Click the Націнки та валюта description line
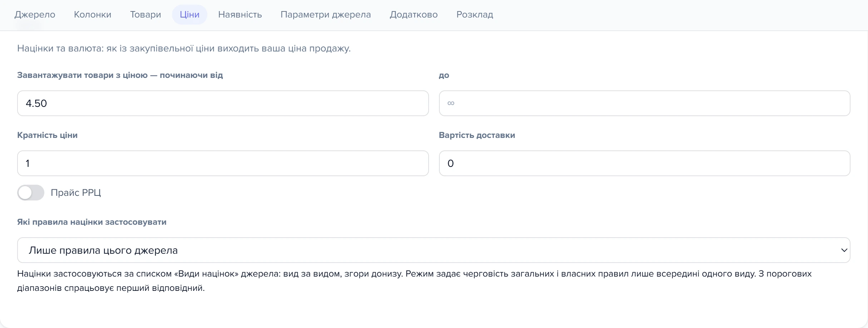The width and height of the screenshot is (868, 328). coord(184,48)
